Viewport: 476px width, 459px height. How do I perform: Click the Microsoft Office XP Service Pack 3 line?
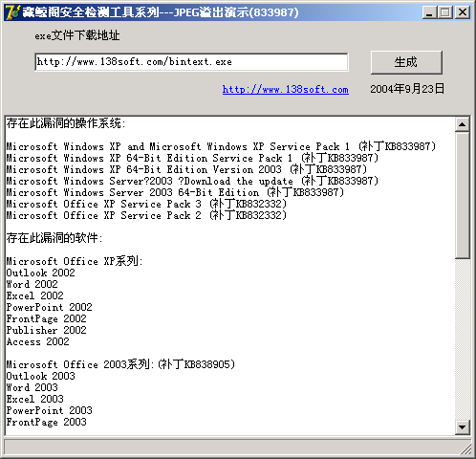pyautogui.click(x=146, y=204)
